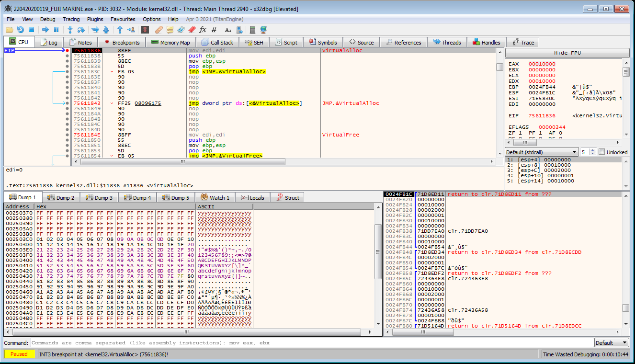Click the Run arrow toolbar icon
The width and height of the screenshot is (635, 364).
pos(45,30)
